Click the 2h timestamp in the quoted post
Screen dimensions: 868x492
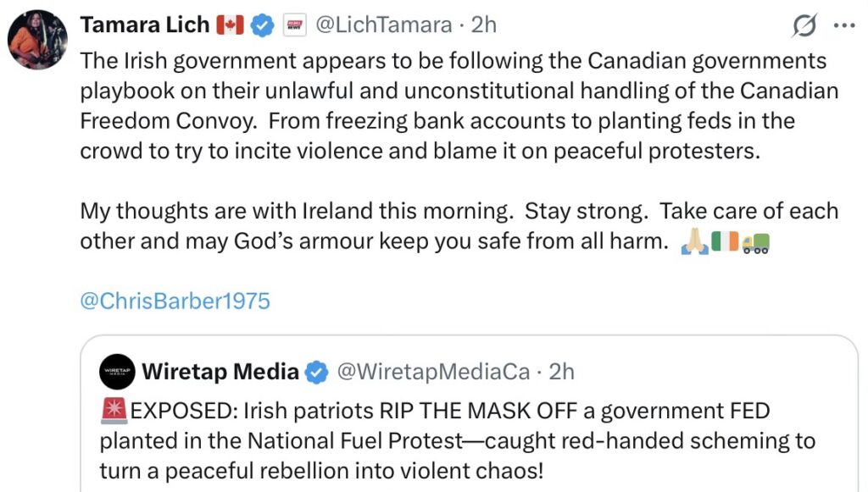(x=561, y=372)
